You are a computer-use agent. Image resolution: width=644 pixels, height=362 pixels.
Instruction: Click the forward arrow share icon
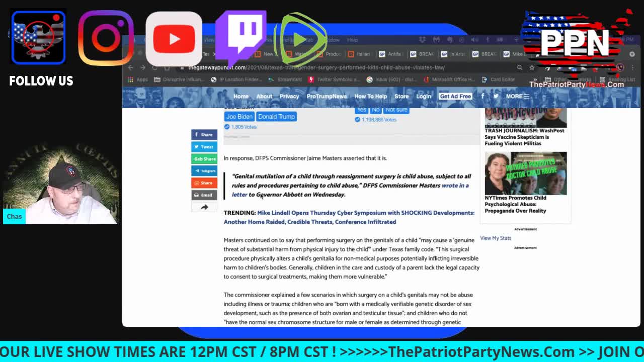(204, 207)
